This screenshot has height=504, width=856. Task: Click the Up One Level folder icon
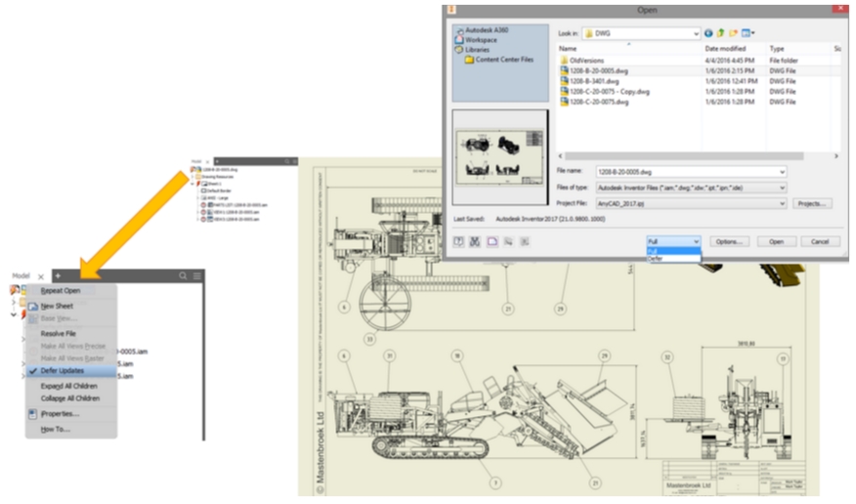(720, 33)
